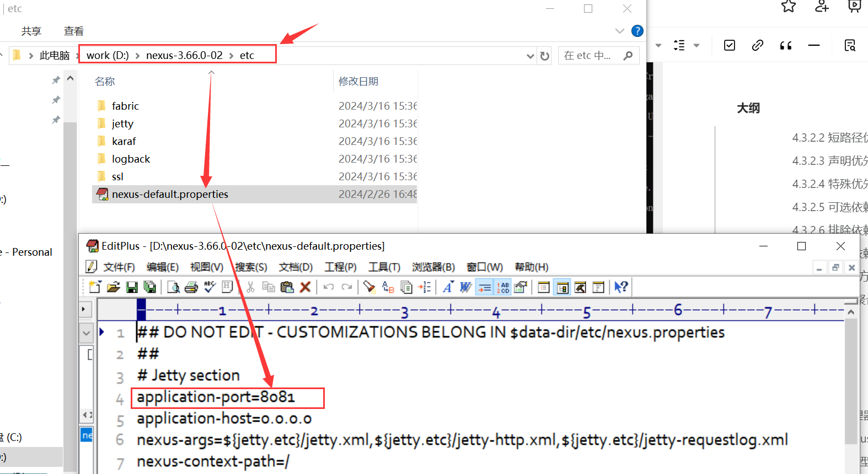Toggle the third Quick Access pin in Explorer
Viewport: 868px width, 474px height.
56,120
